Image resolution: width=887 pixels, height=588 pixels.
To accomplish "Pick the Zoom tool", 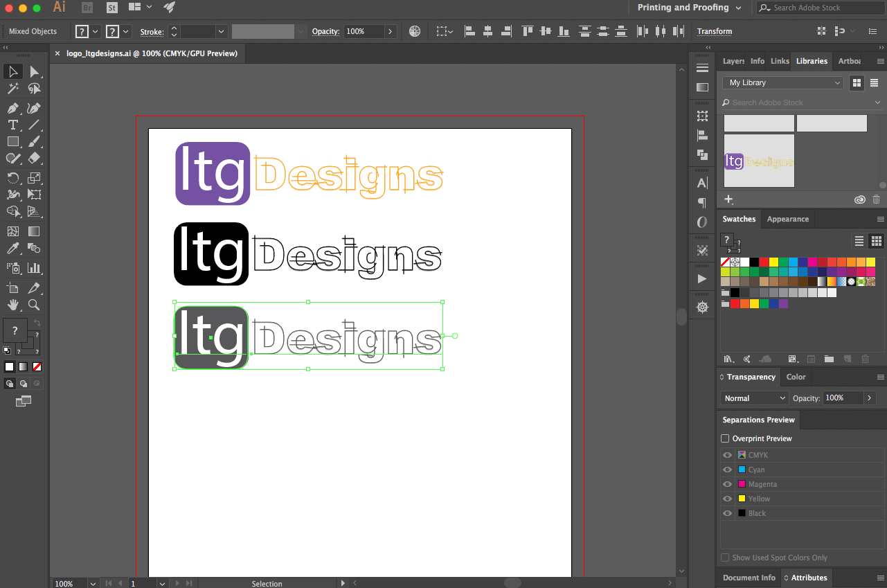I will tap(35, 304).
